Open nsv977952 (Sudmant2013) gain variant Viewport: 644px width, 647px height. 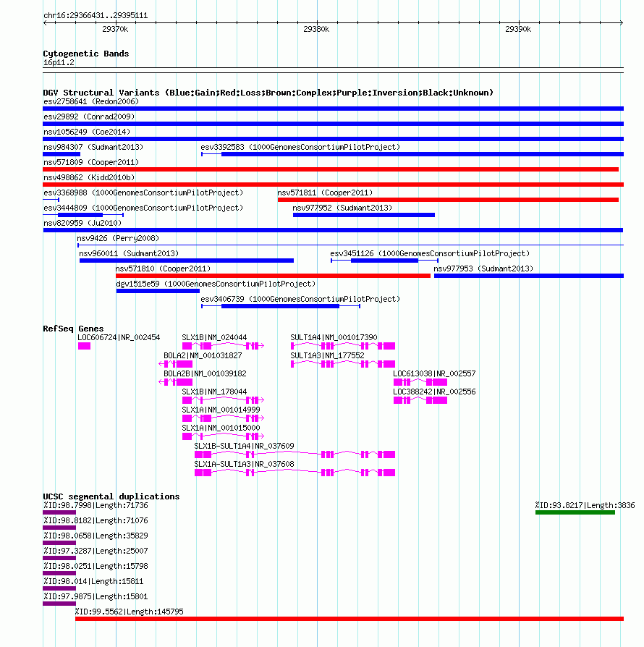click(364, 215)
